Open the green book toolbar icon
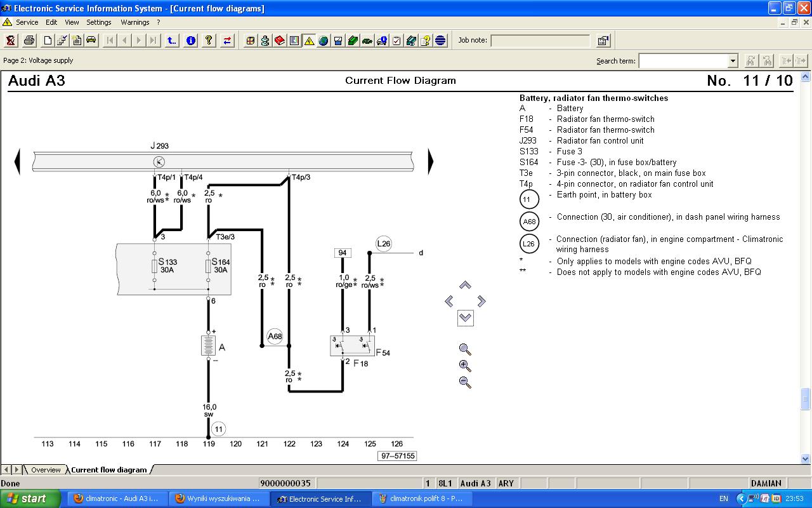 click(353, 41)
